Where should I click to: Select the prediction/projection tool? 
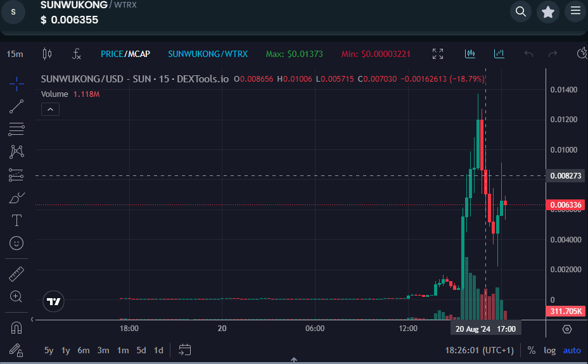pos(16,175)
